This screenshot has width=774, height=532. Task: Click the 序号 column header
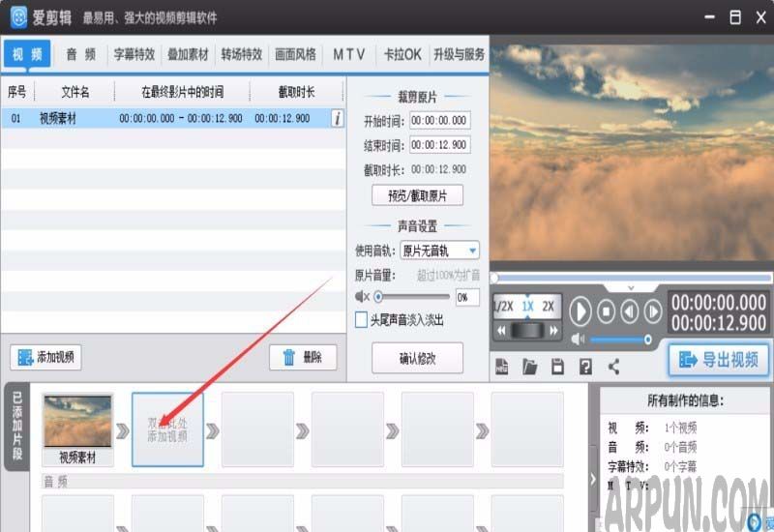16,92
